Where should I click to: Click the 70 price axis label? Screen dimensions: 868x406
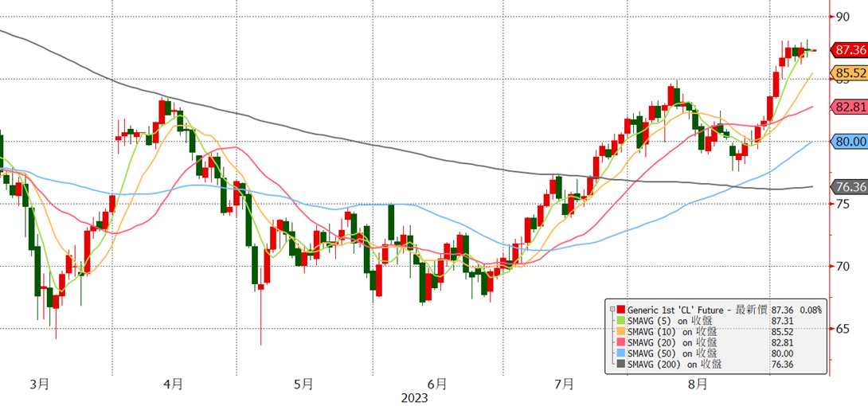point(843,267)
